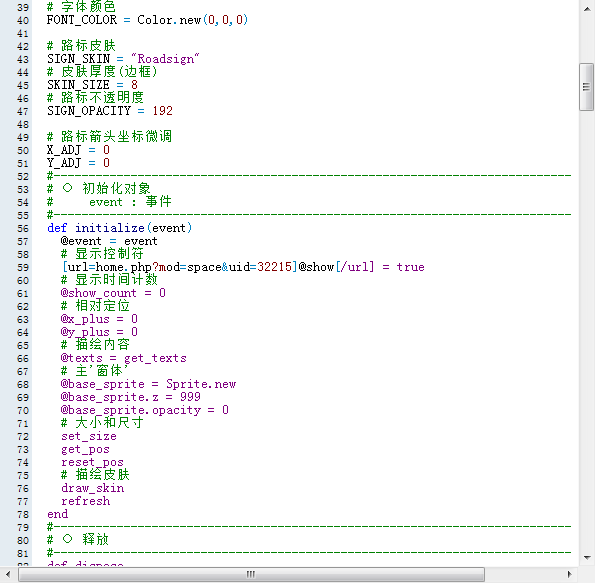Click the comment 显示控制符 on line 58
595x583 pixels.
click(x=109, y=254)
